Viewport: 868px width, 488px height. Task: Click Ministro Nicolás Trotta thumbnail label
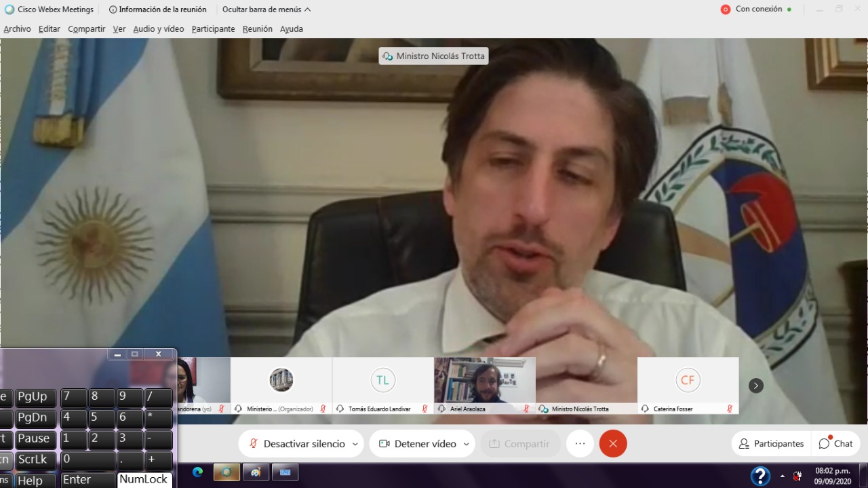click(580, 409)
